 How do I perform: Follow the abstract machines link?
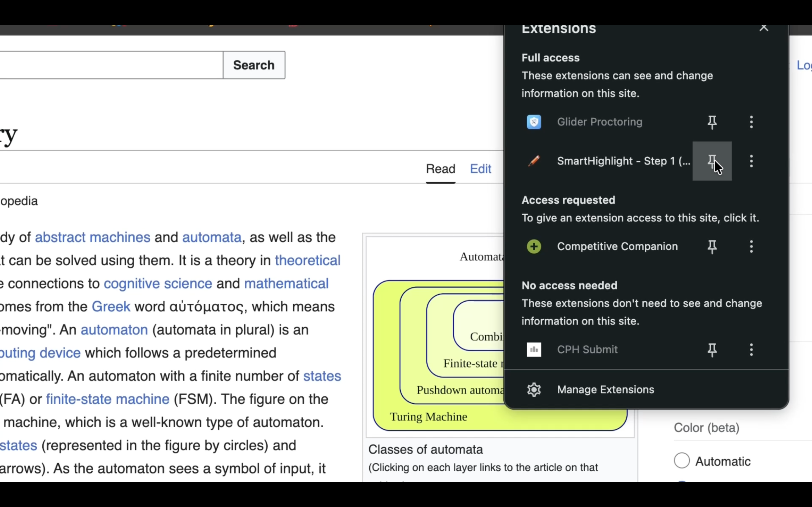point(92,237)
